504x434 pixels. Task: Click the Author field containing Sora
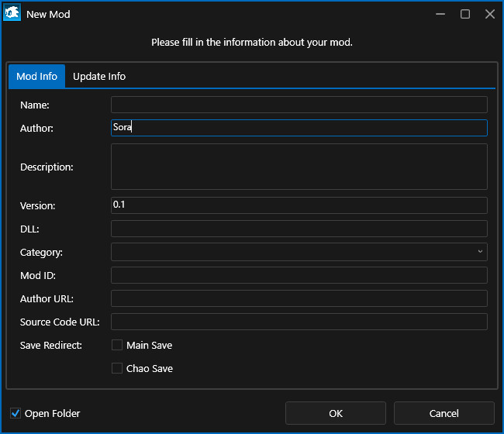pyautogui.click(x=299, y=128)
